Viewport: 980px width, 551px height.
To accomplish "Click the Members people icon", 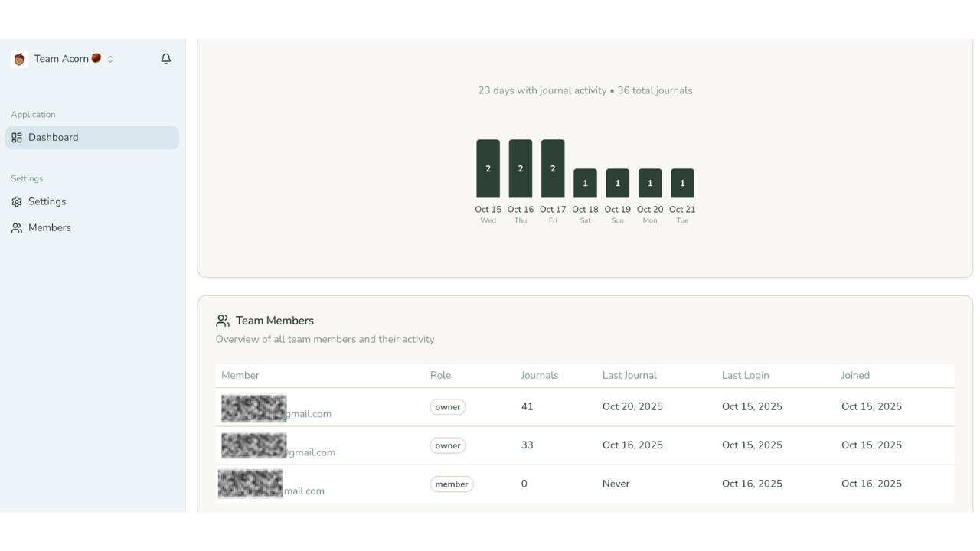I will [17, 228].
